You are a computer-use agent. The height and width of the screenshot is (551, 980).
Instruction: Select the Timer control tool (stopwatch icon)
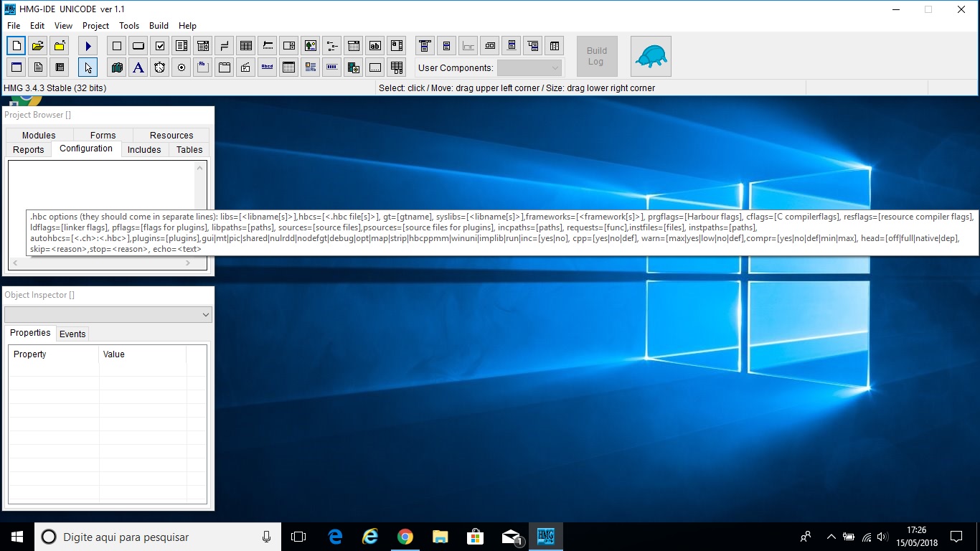(x=160, y=67)
